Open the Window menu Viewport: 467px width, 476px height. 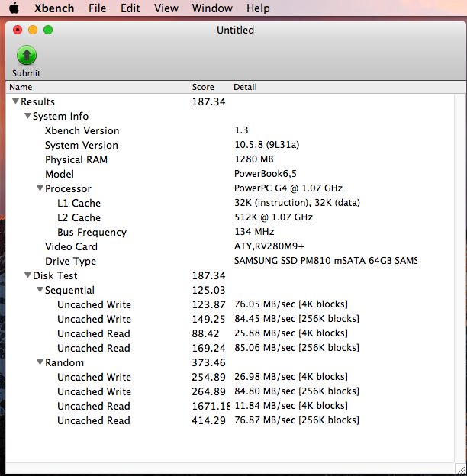(x=212, y=8)
